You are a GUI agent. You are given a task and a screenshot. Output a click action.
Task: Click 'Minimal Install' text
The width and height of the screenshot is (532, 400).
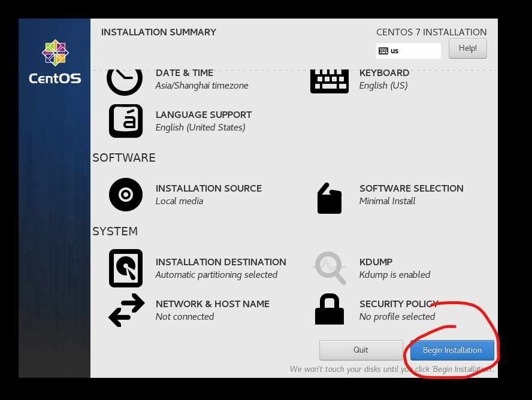pos(387,201)
